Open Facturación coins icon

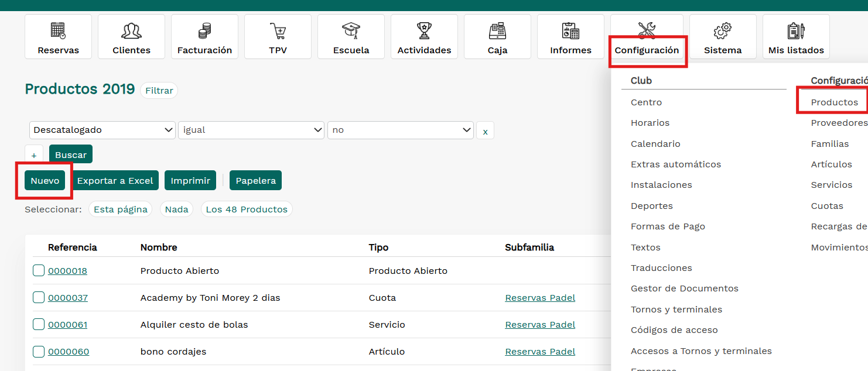pyautogui.click(x=204, y=30)
